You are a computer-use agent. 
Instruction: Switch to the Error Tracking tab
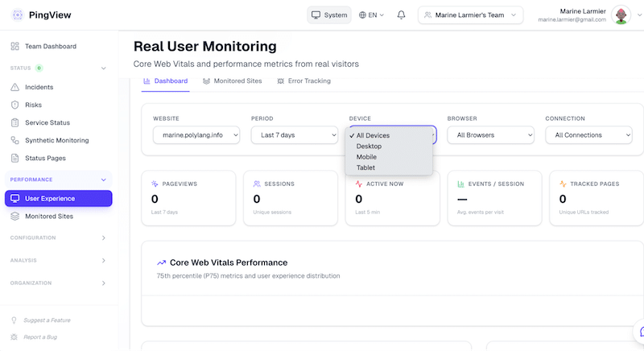click(303, 81)
